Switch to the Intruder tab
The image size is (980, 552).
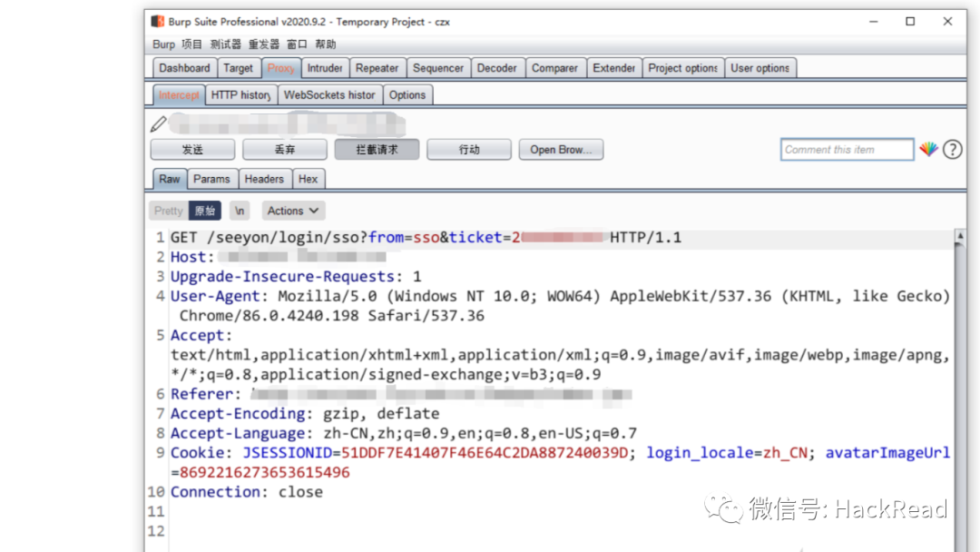[324, 68]
